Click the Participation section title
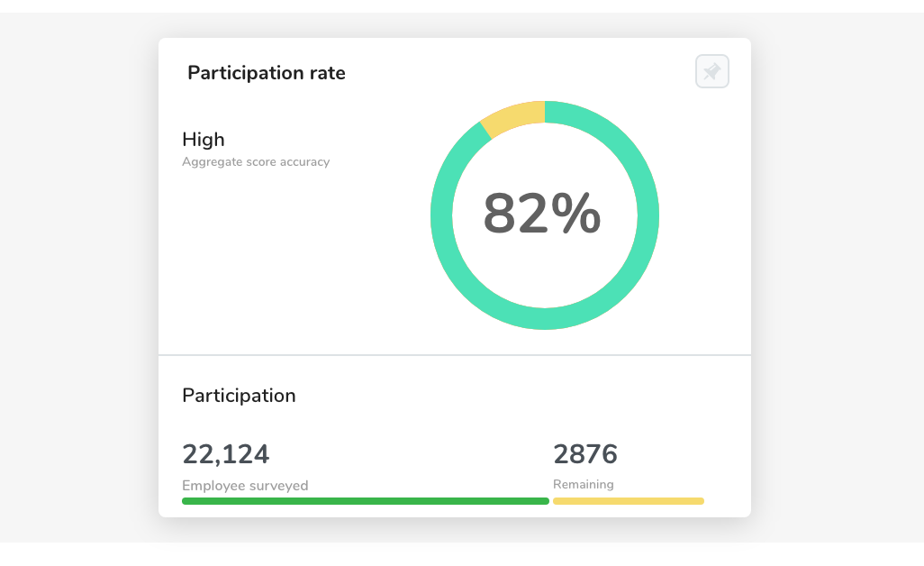 239,396
